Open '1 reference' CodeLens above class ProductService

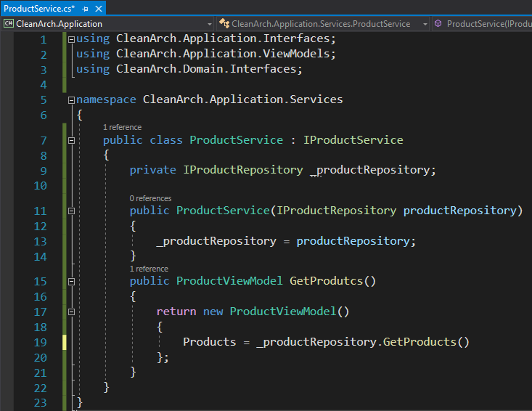coord(122,127)
